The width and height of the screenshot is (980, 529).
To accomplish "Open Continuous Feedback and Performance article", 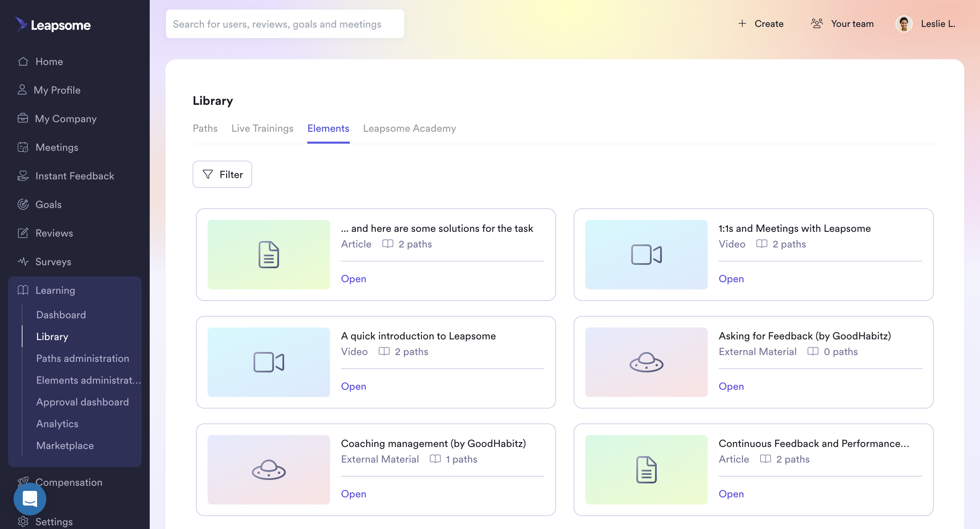I will click(731, 493).
